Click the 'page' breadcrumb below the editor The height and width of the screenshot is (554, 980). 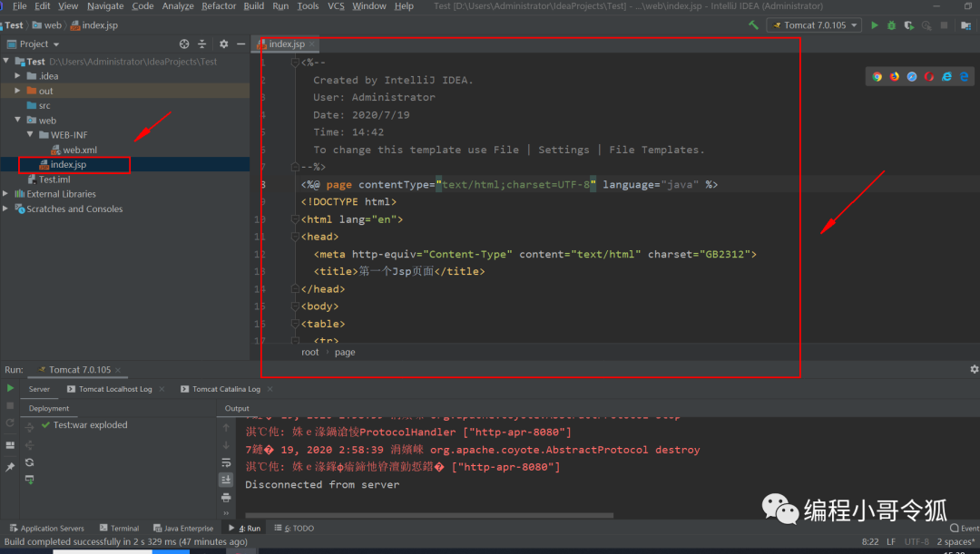pos(345,352)
